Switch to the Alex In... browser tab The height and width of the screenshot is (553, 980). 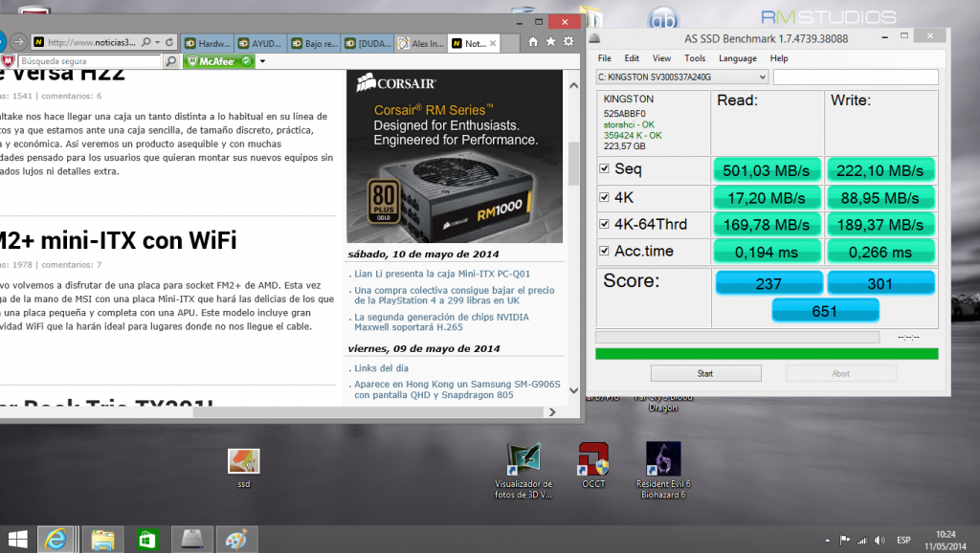[x=421, y=43]
